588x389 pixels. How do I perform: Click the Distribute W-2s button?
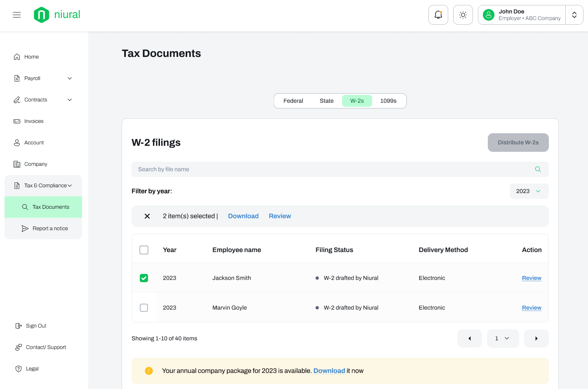(x=518, y=142)
